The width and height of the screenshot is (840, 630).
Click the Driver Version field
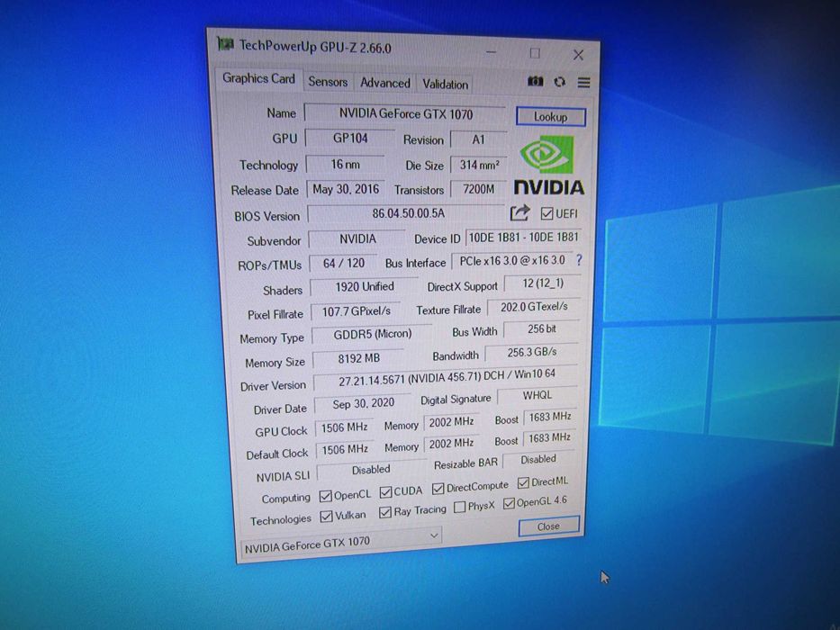click(446, 378)
